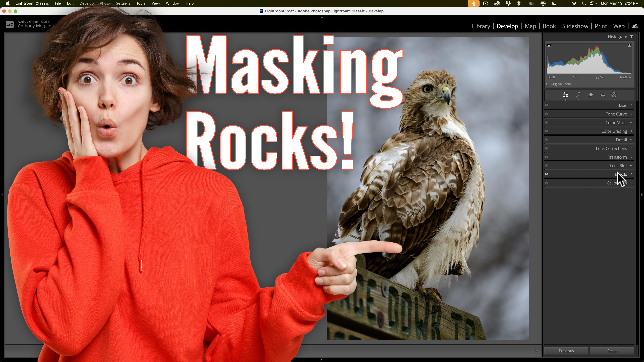This screenshot has height=362, width=644.
Task: Click the menu bar date and time
Action: point(620,3)
